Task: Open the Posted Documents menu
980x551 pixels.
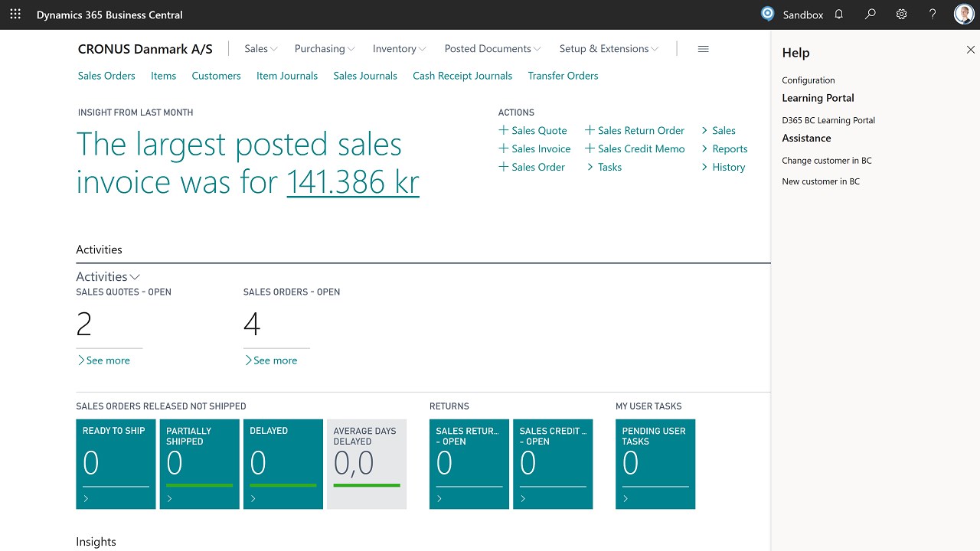Action: pyautogui.click(x=492, y=49)
